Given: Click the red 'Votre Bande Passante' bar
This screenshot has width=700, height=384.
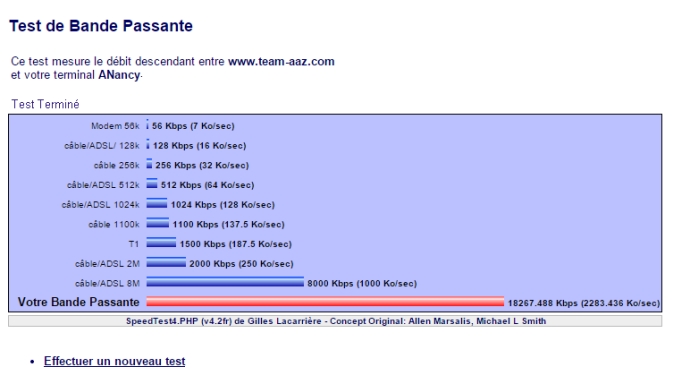Looking at the screenshot, I should pos(325,301).
